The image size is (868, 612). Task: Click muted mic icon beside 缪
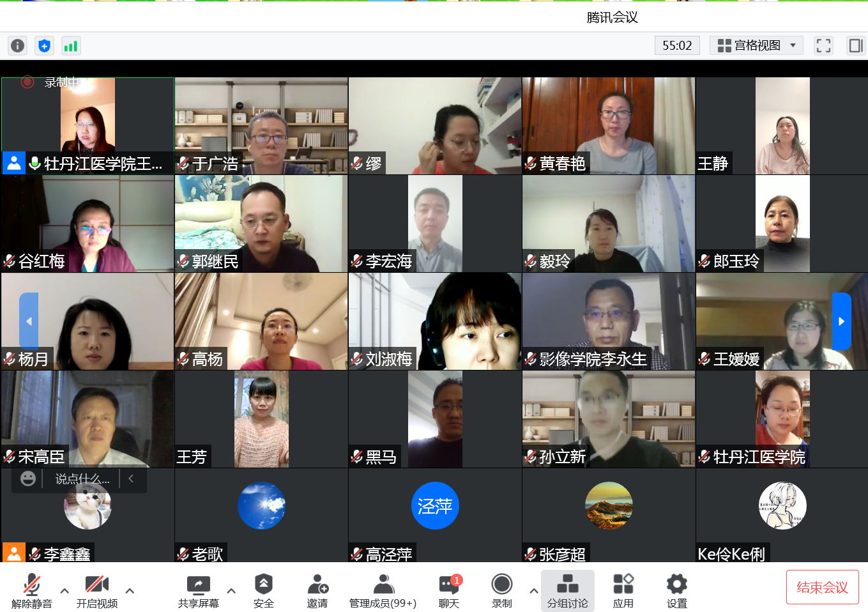point(357,164)
